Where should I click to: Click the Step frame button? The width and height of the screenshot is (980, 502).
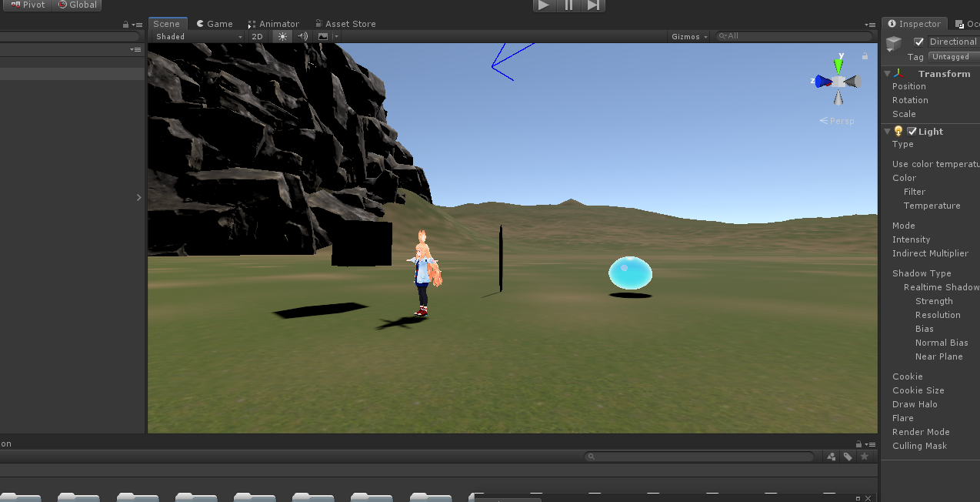pyautogui.click(x=593, y=5)
